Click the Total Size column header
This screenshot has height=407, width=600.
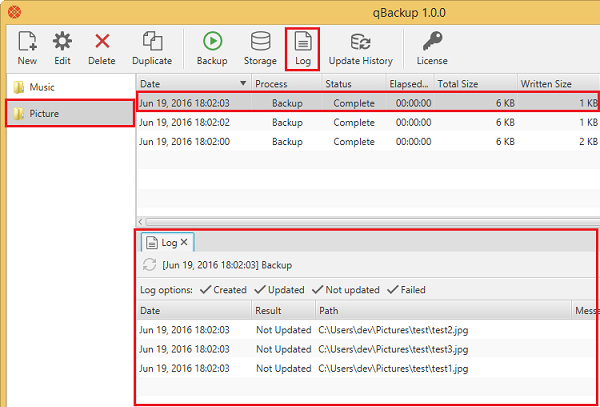point(476,83)
